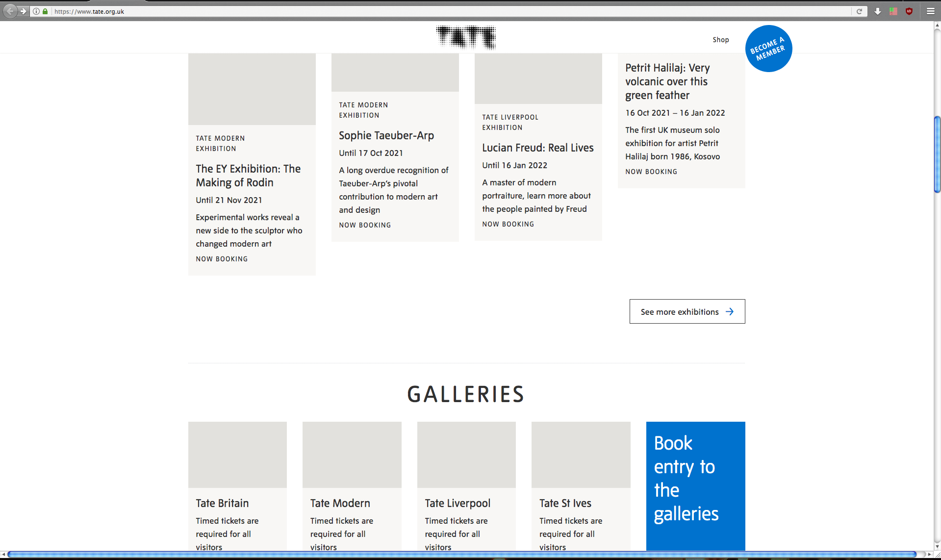Open the Tate St Ives gallery link
941x560 pixels.
click(565, 503)
